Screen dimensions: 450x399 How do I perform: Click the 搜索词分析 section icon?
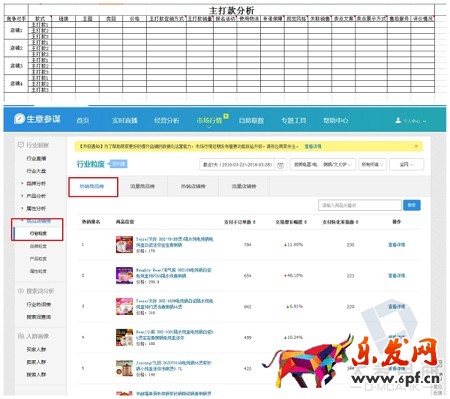coord(21,291)
